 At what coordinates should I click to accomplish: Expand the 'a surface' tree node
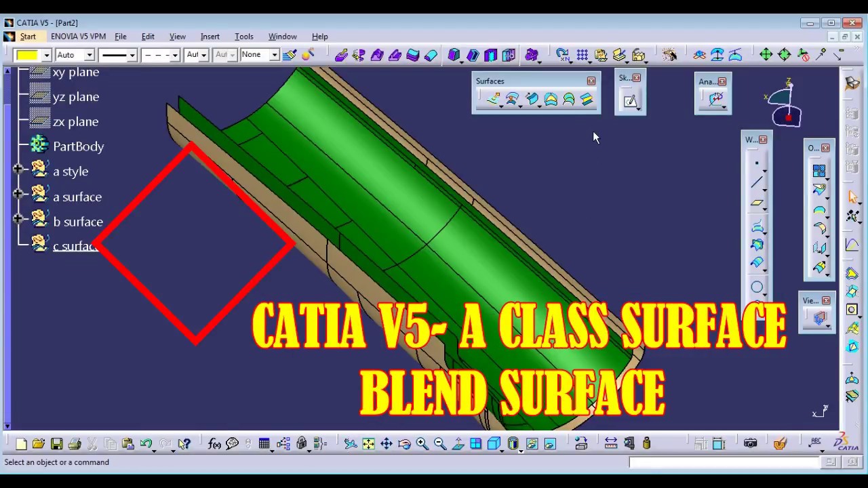(x=18, y=194)
